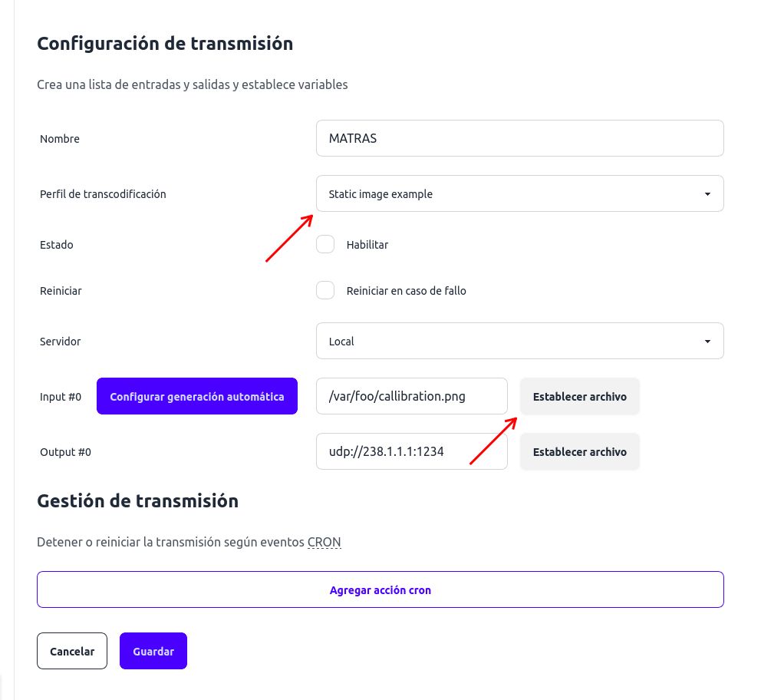Click 'Establecer archivo' next to Output #0
Screen dimensions: 761x700
[x=579, y=451]
